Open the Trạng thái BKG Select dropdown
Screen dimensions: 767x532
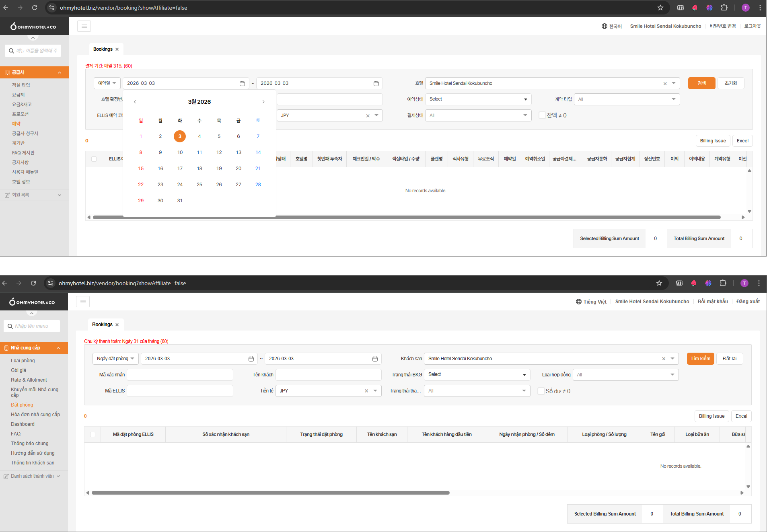click(477, 375)
